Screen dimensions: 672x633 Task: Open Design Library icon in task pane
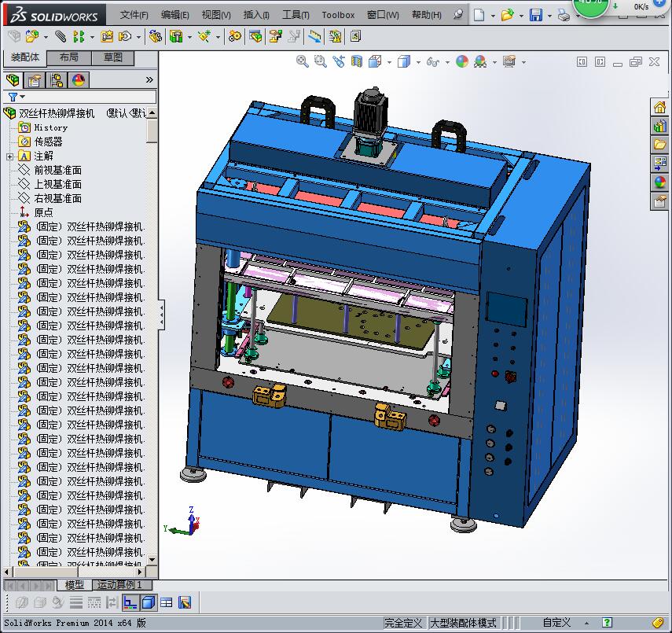(659, 126)
